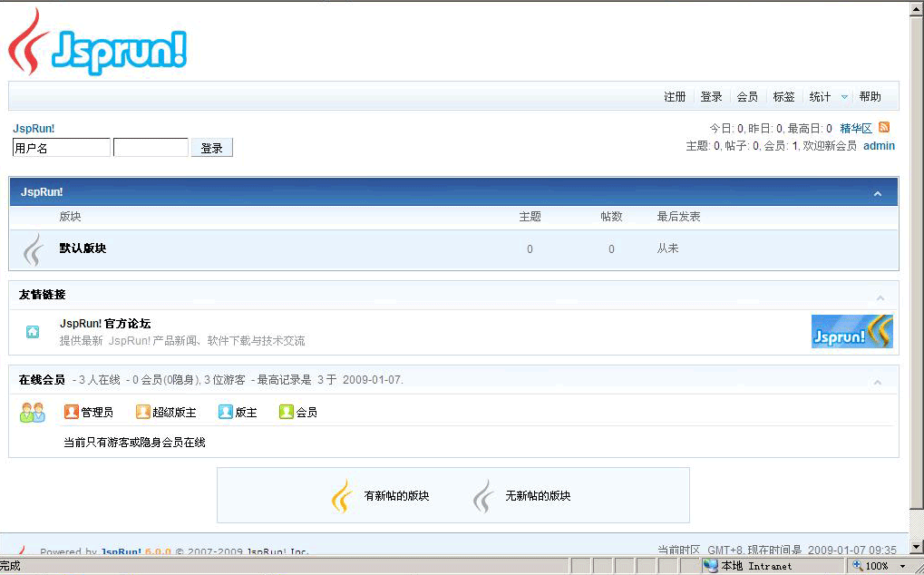Click the gray flame icon beside 默认版块

pos(33,249)
